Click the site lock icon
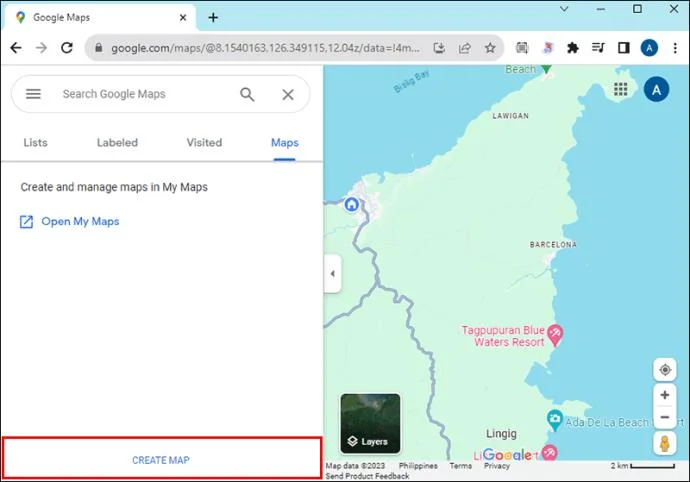Viewport: 690px width, 482px height. click(x=99, y=48)
